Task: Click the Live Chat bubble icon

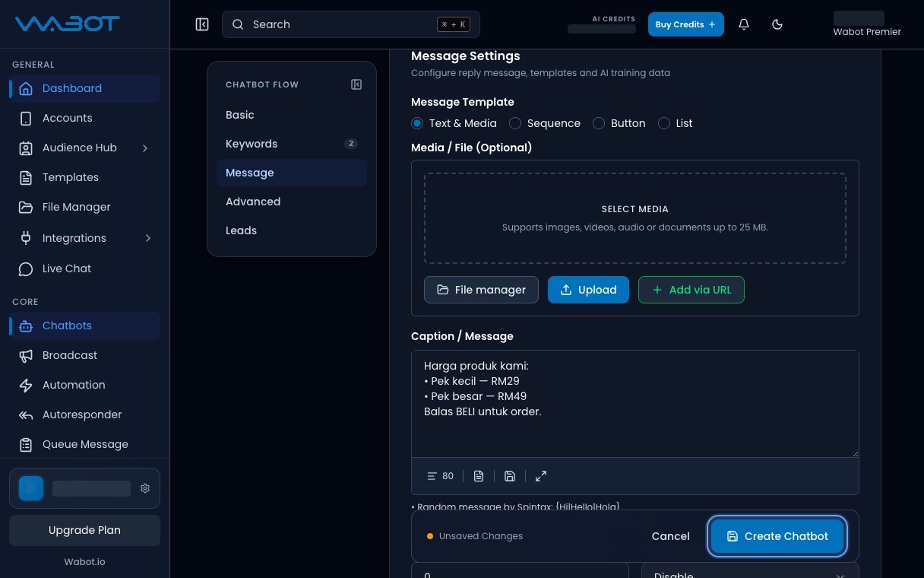Action: 26,268
